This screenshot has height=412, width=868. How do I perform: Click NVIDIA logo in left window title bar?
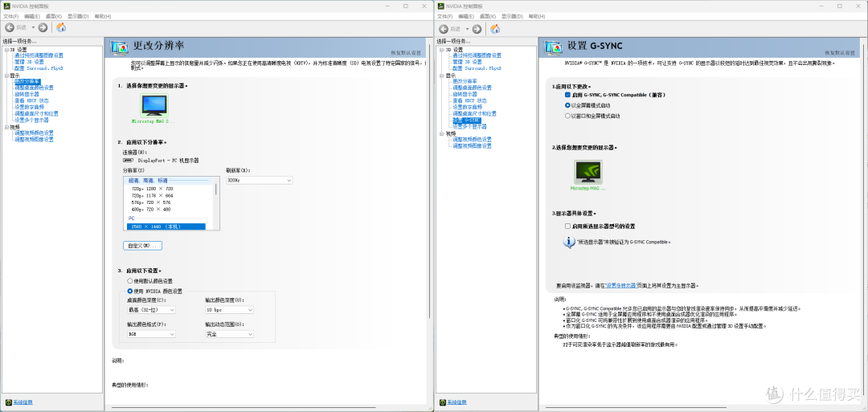pyautogui.click(x=7, y=6)
